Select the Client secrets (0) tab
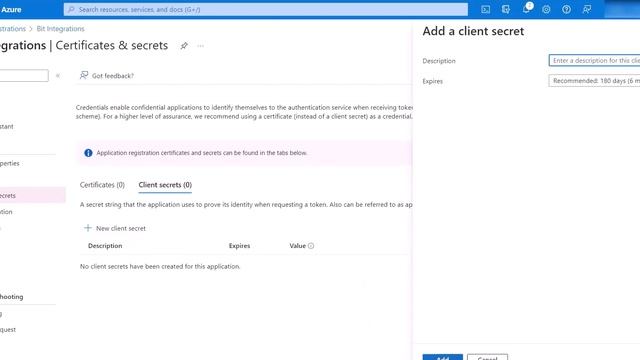This screenshot has height=360, width=640. tap(165, 185)
